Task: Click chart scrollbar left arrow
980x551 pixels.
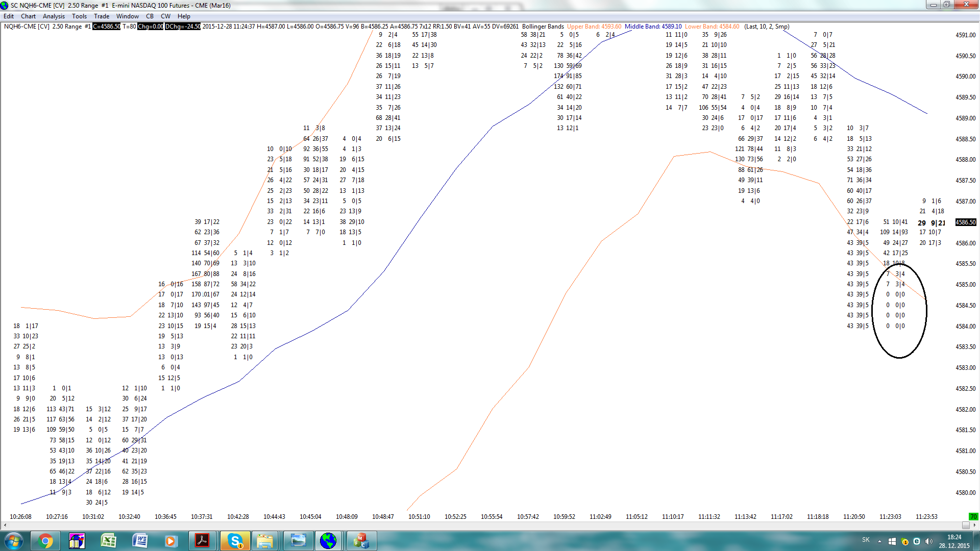Action: coord(5,525)
